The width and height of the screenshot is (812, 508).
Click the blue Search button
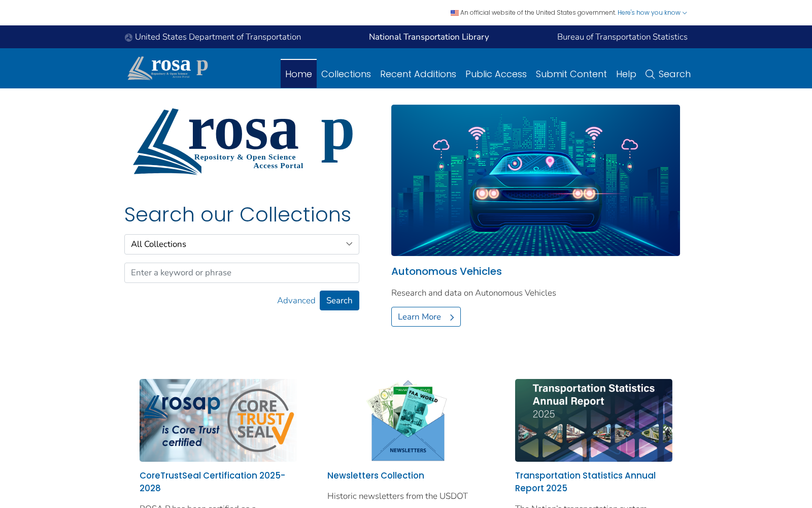pyautogui.click(x=340, y=300)
